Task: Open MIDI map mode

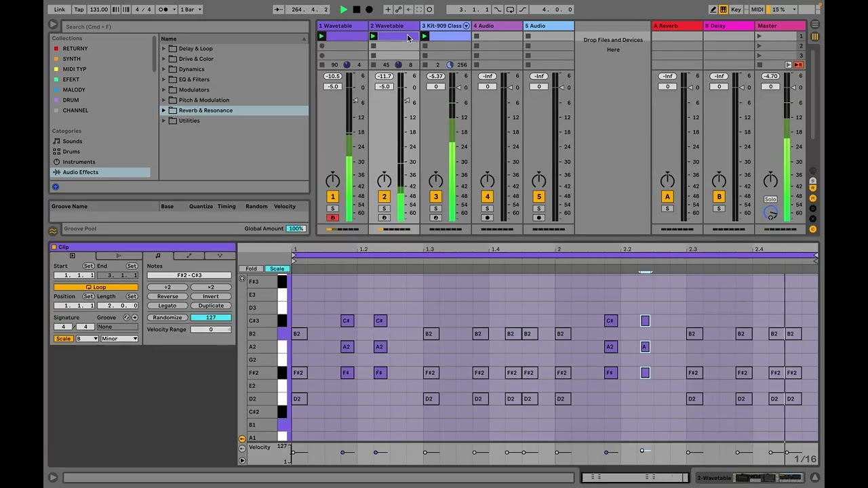Action: (757, 9)
